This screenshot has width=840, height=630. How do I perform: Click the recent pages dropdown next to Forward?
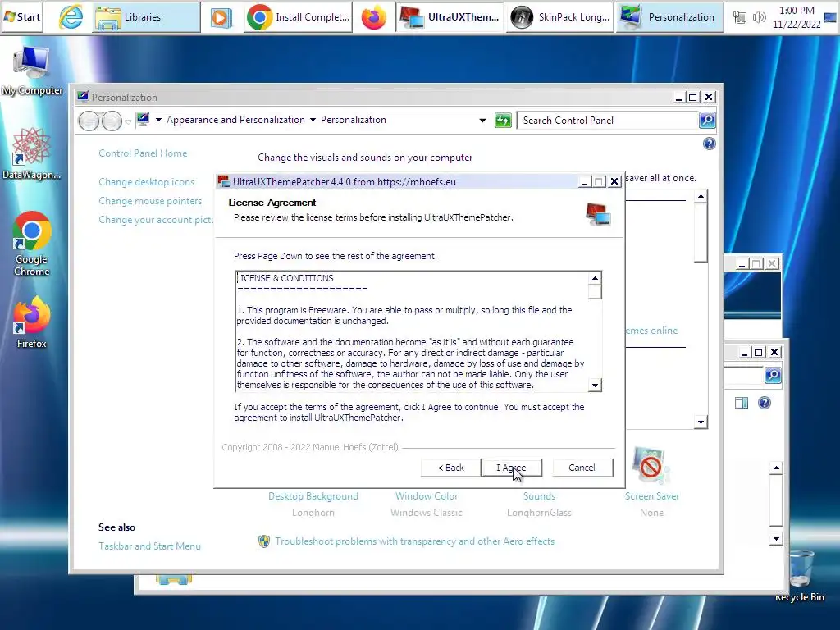tap(128, 121)
